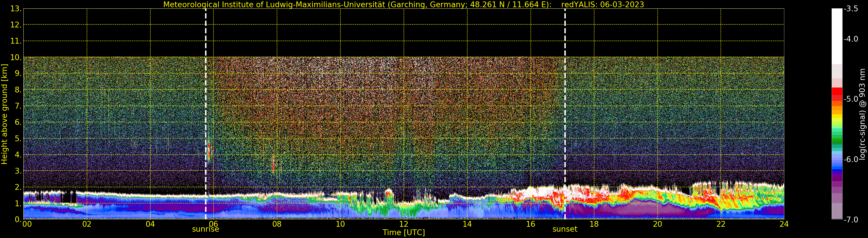Click the bright white cloud layer near 16 UTC
Screen dimensions: 868x238
(x=539, y=192)
